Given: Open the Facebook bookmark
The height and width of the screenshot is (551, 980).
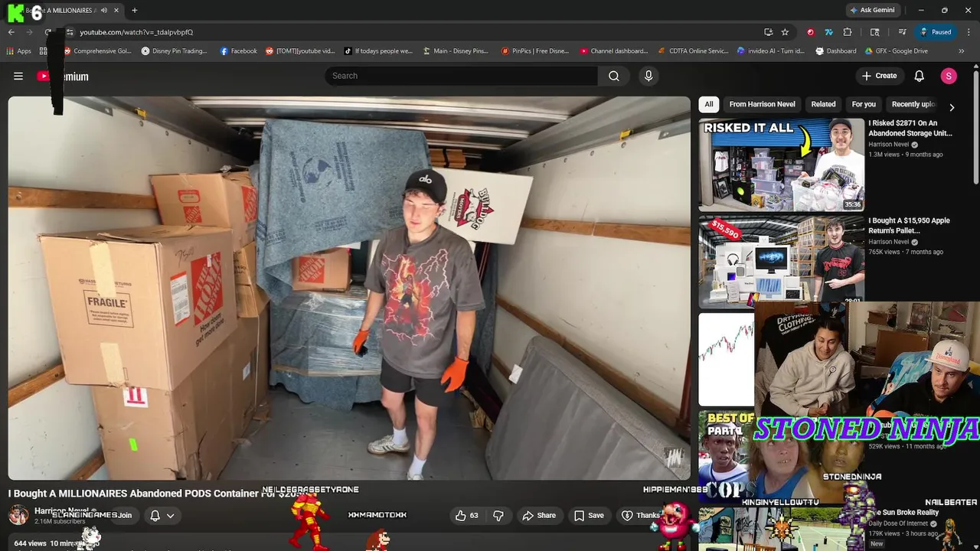Looking at the screenshot, I should tap(238, 51).
